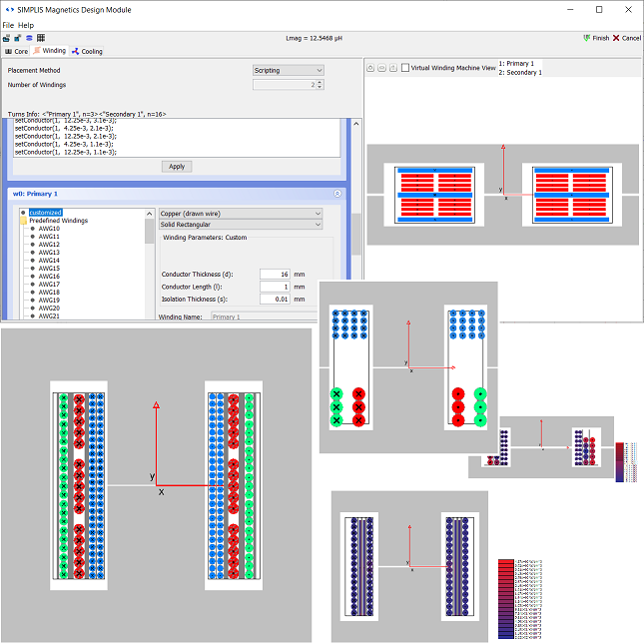The height and width of the screenshot is (644, 644).
Task: Click the blue stacked-layers toolbar icon
Action: tap(29, 38)
